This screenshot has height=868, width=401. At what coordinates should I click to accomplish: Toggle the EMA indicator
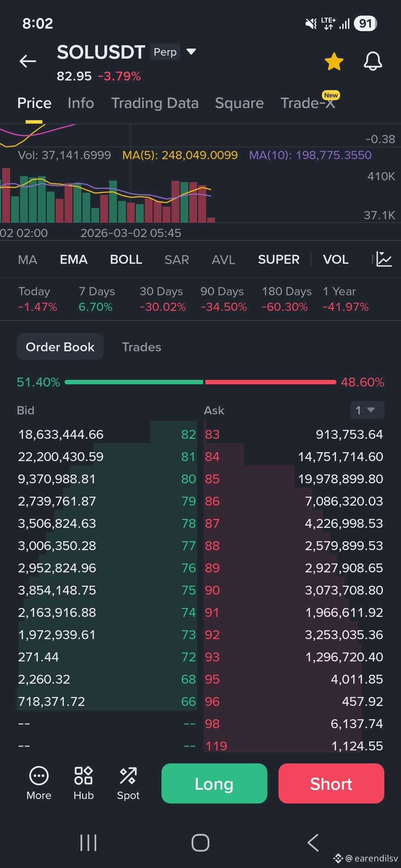pyautogui.click(x=74, y=259)
